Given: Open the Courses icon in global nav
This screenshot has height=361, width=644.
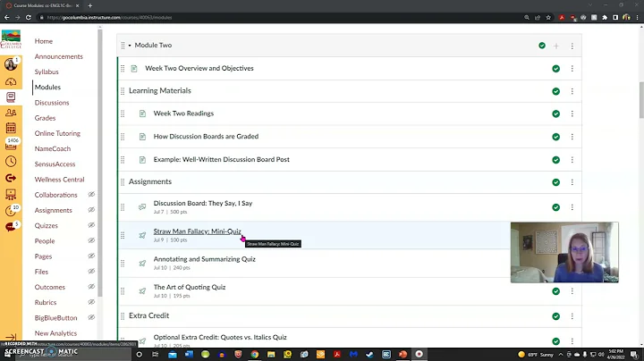Looking at the screenshot, I should point(11,97).
